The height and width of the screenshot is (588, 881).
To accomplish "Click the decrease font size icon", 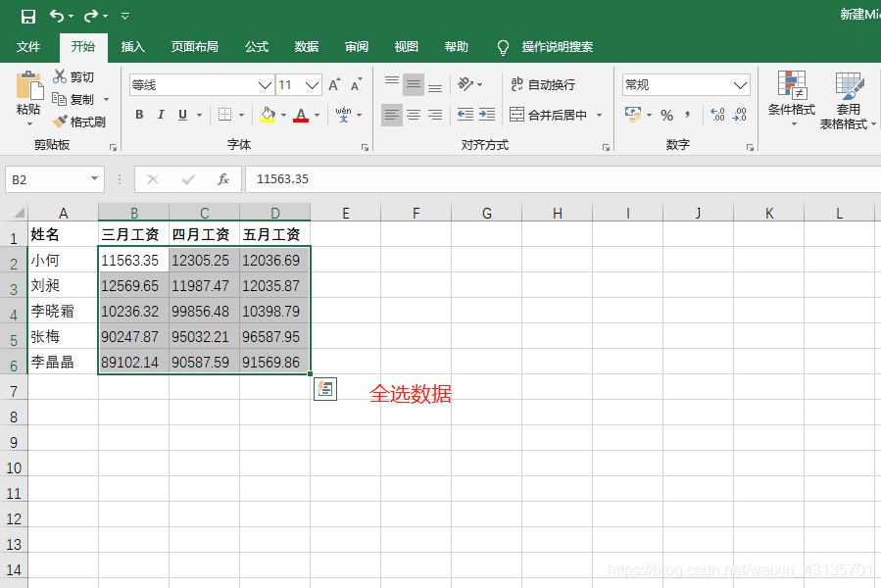I will 356,85.
